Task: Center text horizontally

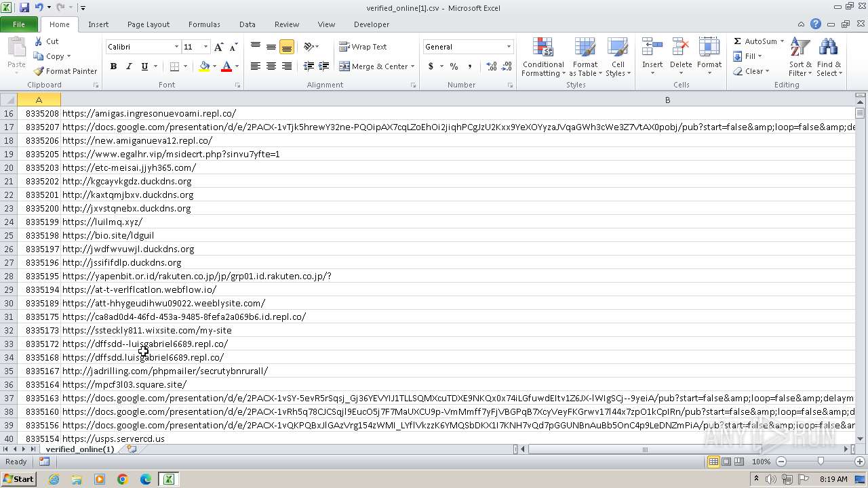Action: tap(271, 66)
